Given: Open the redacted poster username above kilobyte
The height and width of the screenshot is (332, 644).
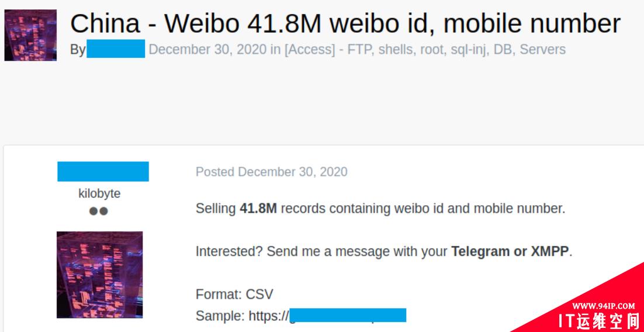Looking at the screenshot, I should click(103, 171).
